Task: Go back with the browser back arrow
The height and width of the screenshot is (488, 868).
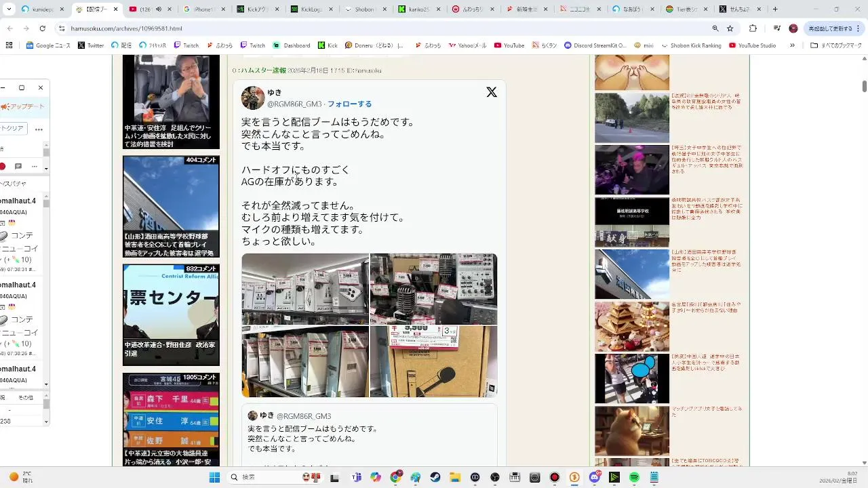Action: (x=9, y=28)
